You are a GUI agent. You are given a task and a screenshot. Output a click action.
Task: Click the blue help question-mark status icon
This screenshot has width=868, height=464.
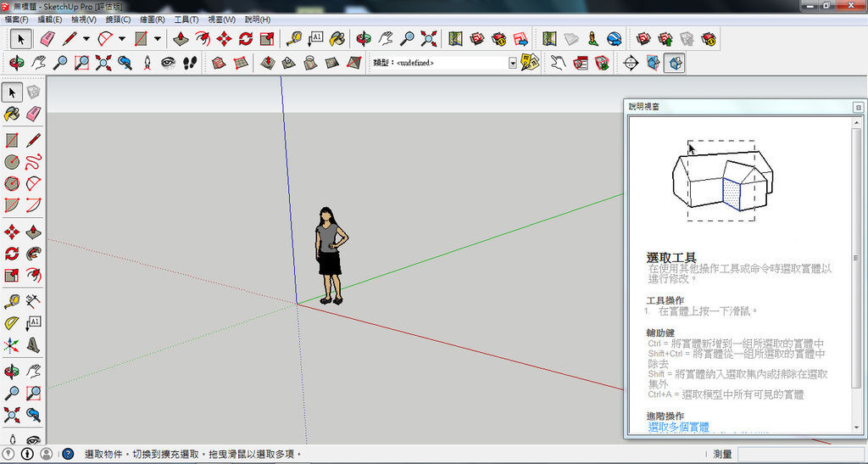click(68, 454)
